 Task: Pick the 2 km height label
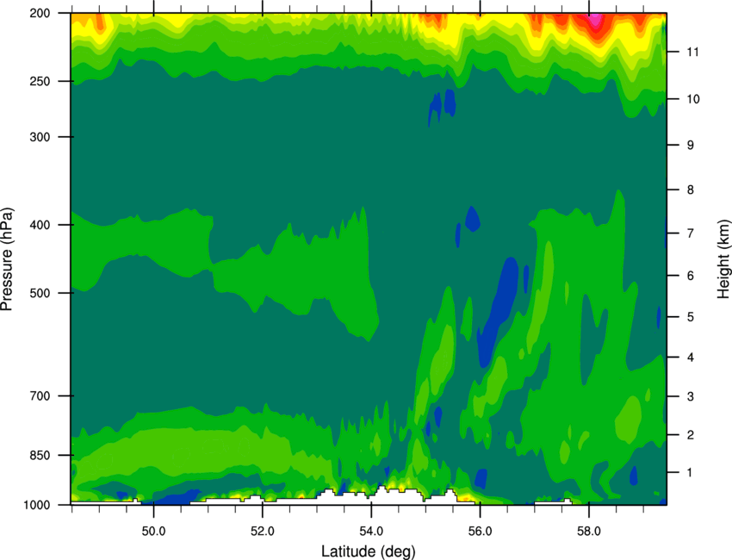690,435
